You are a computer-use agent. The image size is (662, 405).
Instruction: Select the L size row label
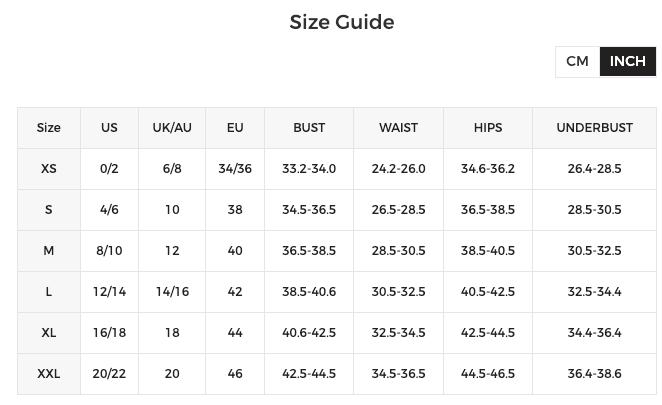(x=49, y=292)
